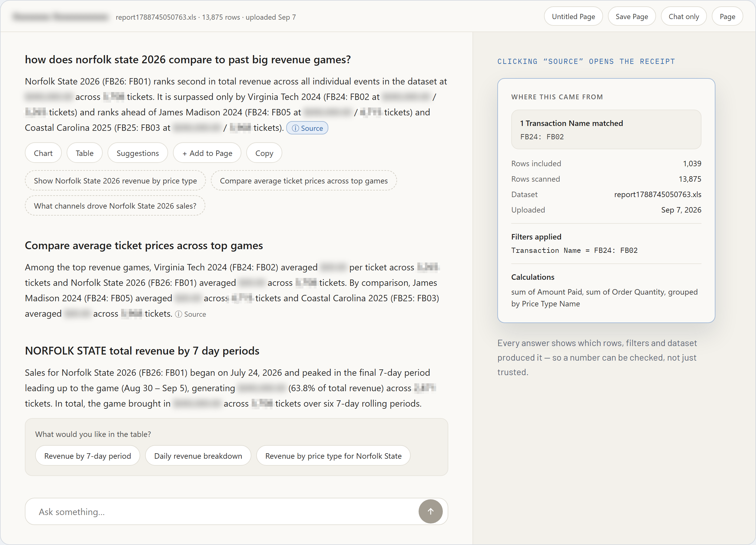
Task: Choose Revenue by 7-day period table option
Action: pyautogui.click(x=88, y=455)
